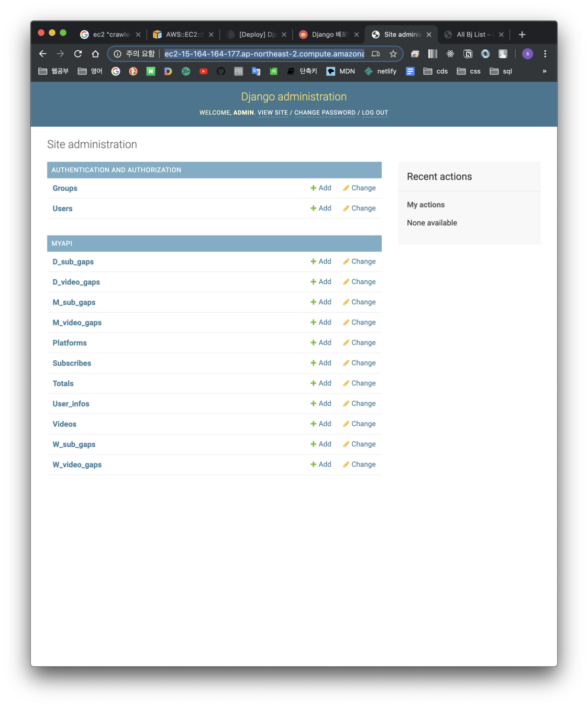Open the 웹공부 bookmark folder

click(53, 71)
